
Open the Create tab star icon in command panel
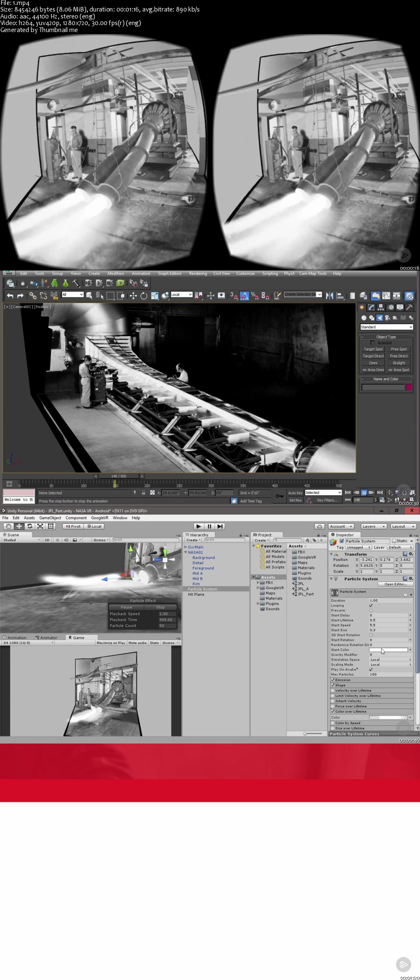362,307
